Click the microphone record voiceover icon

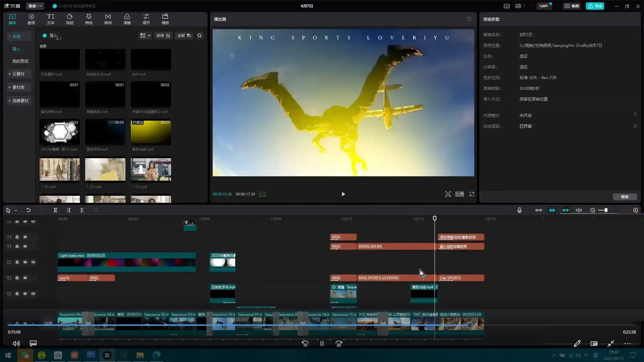[x=519, y=210]
